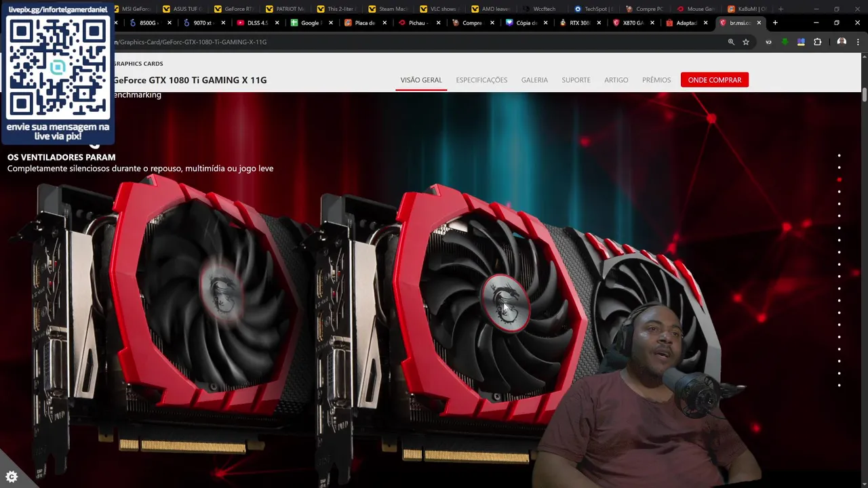Viewport: 868px width, 488px height.
Task: Follow the GRAPHICS CARDS breadcrumb link
Action: (x=138, y=64)
